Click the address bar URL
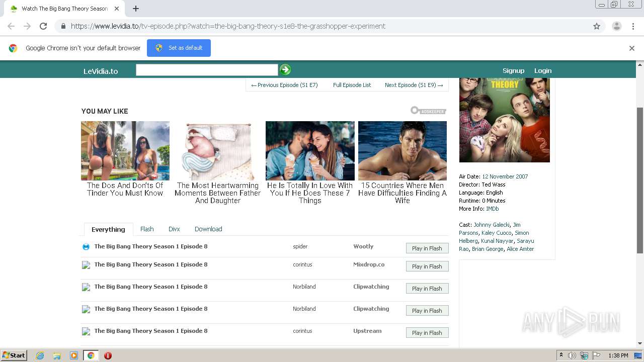This screenshot has height=362, width=644. [228, 26]
